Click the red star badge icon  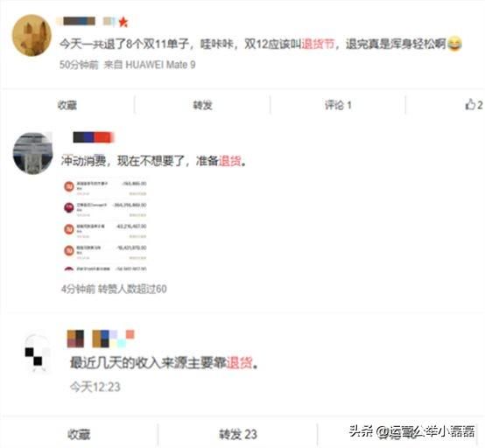pos(123,22)
